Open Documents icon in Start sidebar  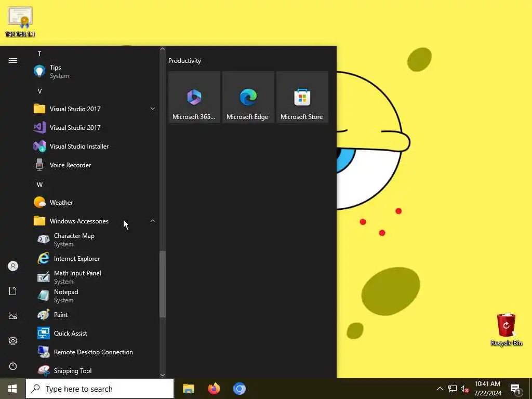(13, 291)
